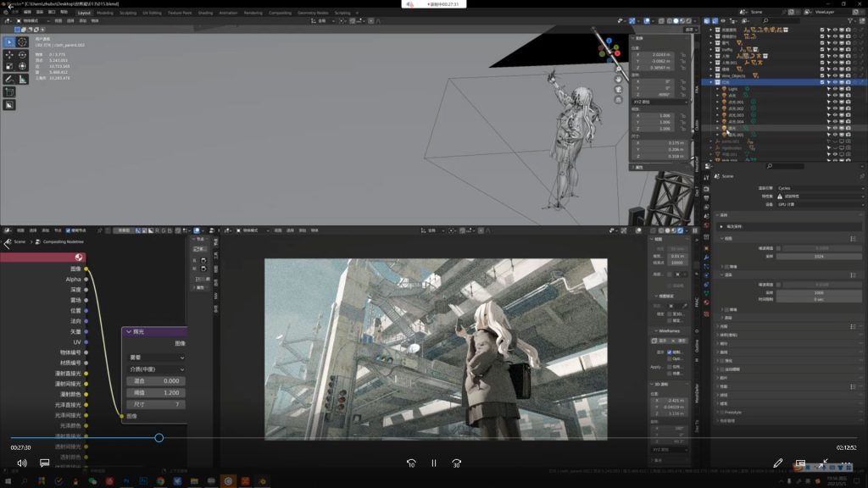Screen dimensions: 868x488
Task: Click the Glare threshold field showing 1.200
Action: [155, 393]
